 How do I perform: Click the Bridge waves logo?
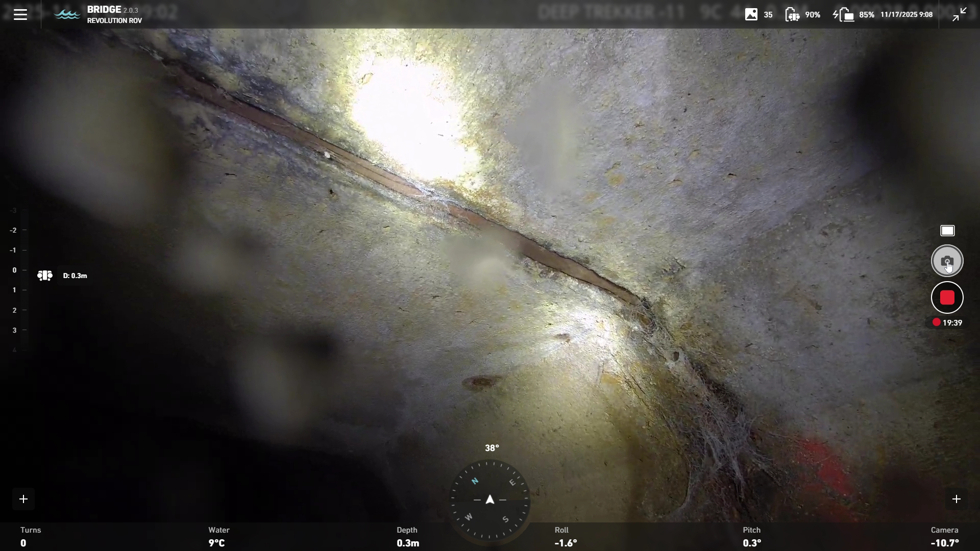click(67, 14)
